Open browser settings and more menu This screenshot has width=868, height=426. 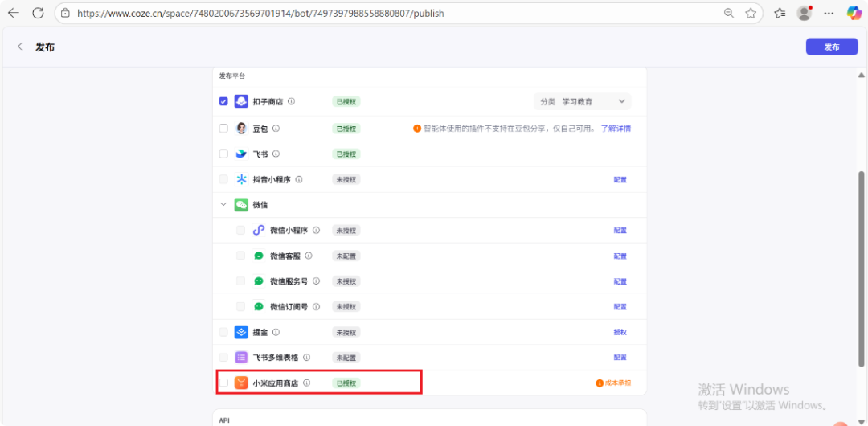pyautogui.click(x=829, y=14)
